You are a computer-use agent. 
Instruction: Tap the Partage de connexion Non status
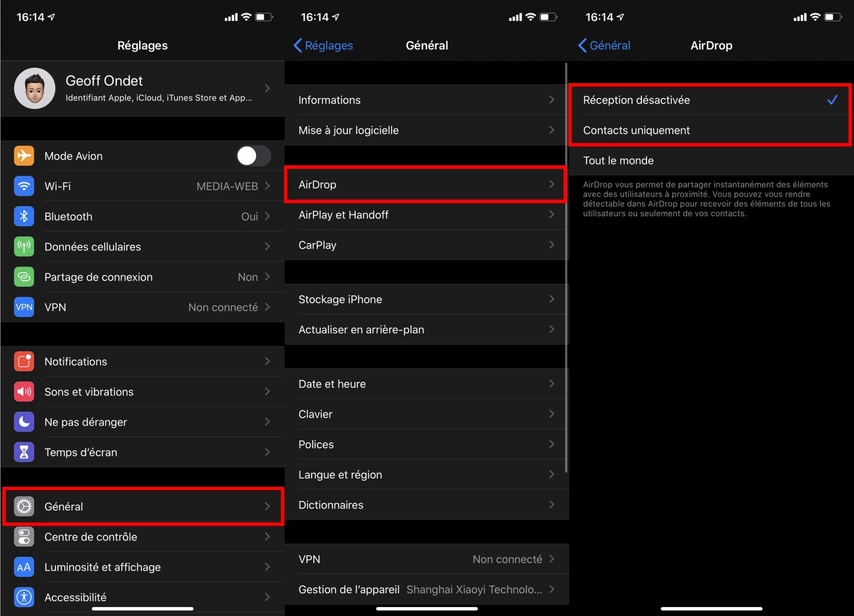[248, 277]
